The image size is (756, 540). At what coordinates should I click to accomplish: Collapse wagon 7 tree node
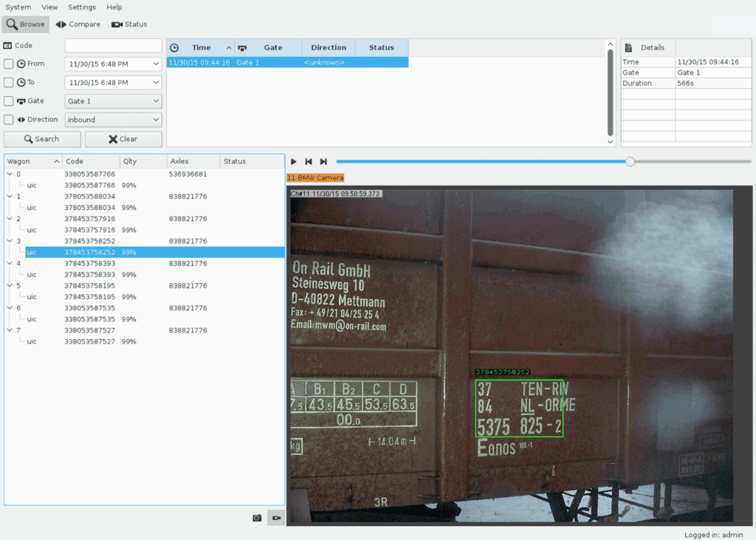click(x=10, y=330)
